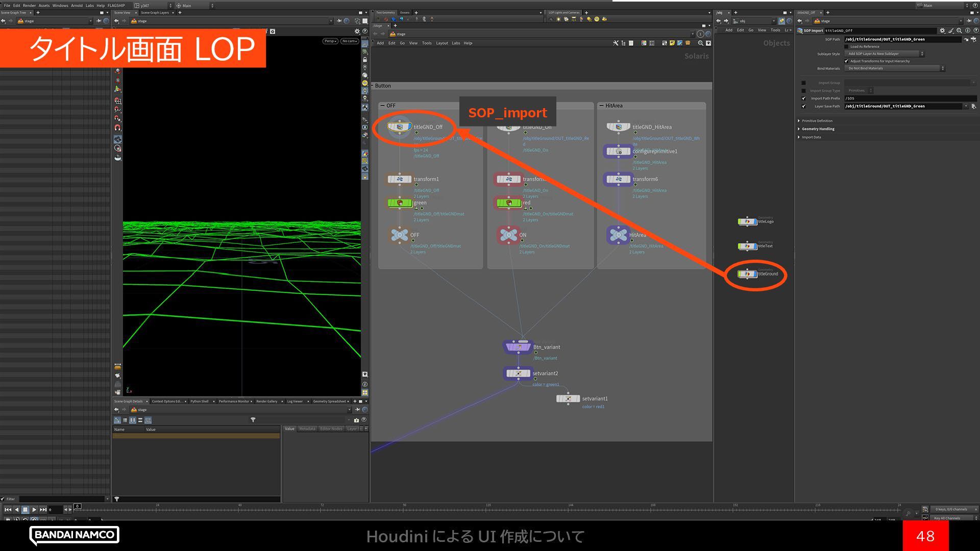Open the Bind Materials dropdown
Viewport: 980px width, 551px height.
(x=894, y=68)
